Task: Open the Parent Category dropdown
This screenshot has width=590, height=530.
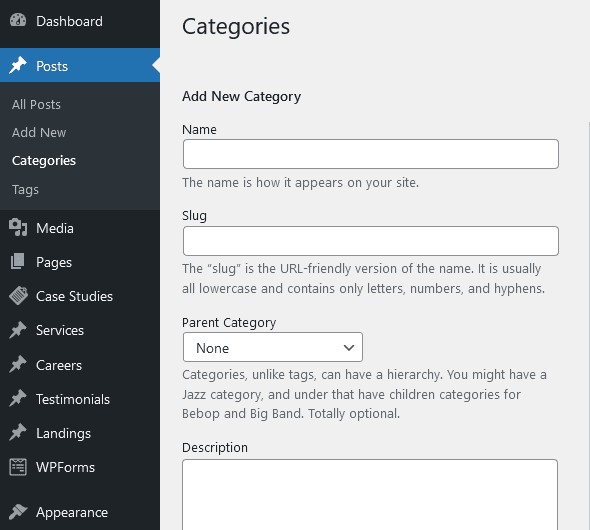Action: 273,347
